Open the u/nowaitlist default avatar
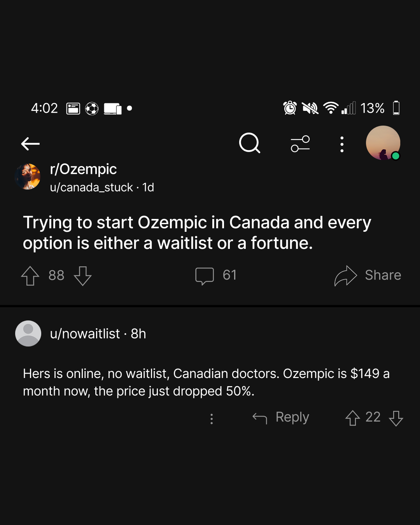 click(x=28, y=333)
